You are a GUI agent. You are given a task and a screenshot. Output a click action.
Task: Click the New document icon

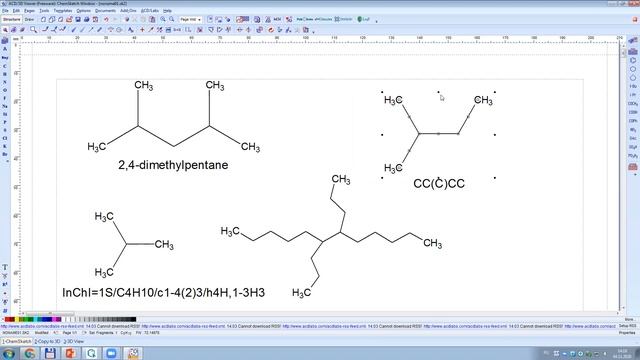(43, 19)
